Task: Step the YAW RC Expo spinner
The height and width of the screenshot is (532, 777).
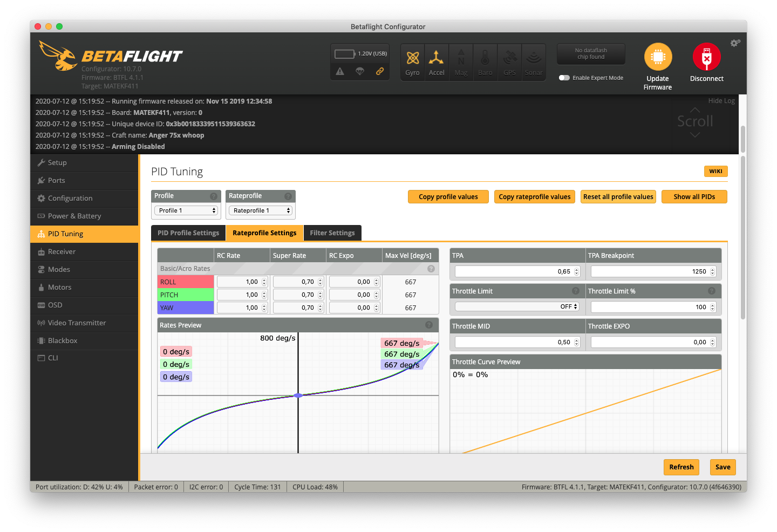Action: coord(377,308)
